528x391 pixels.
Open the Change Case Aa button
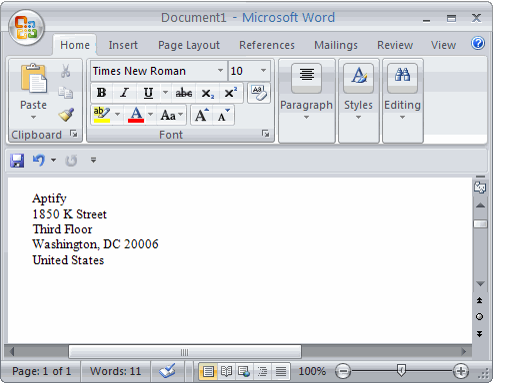click(171, 115)
